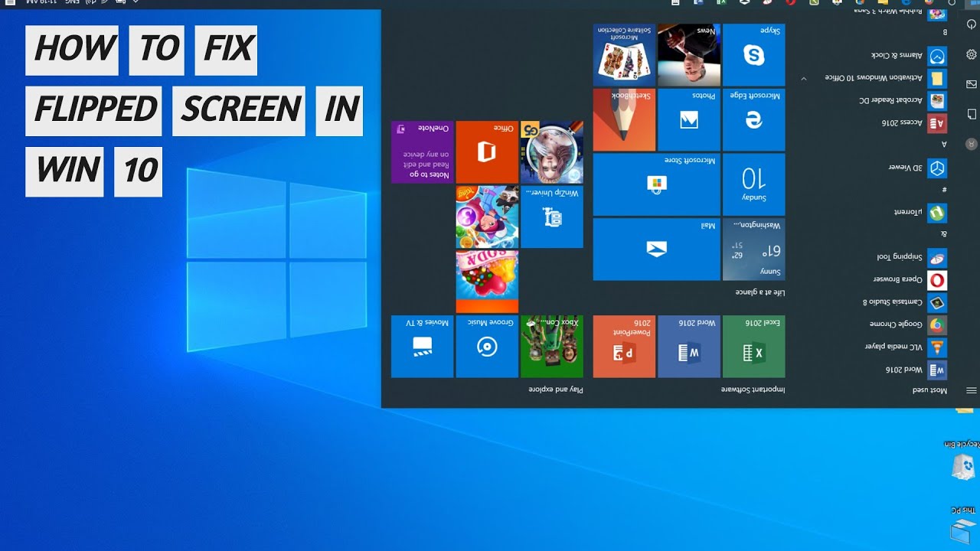Click the letter B section header
Screen dimensions: 980x551
coord(945,33)
